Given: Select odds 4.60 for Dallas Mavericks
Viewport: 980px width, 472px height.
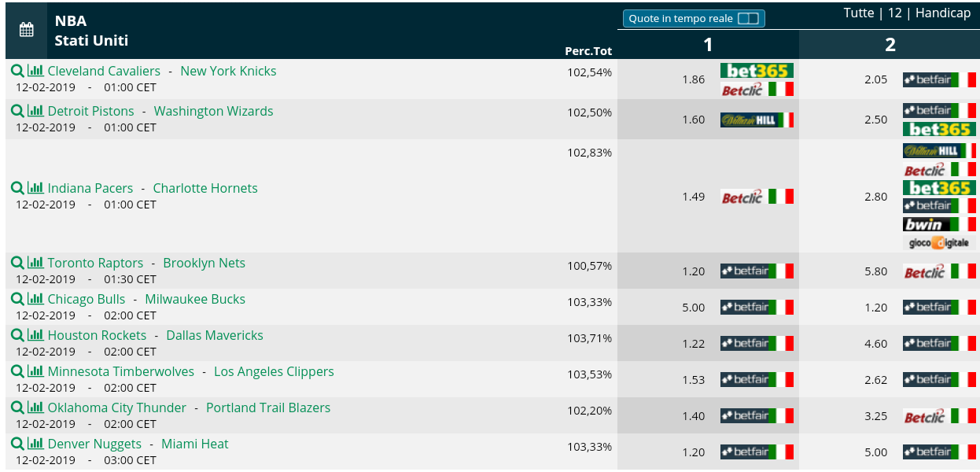Looking at the screenshot, I should click(x=875, y=344).
